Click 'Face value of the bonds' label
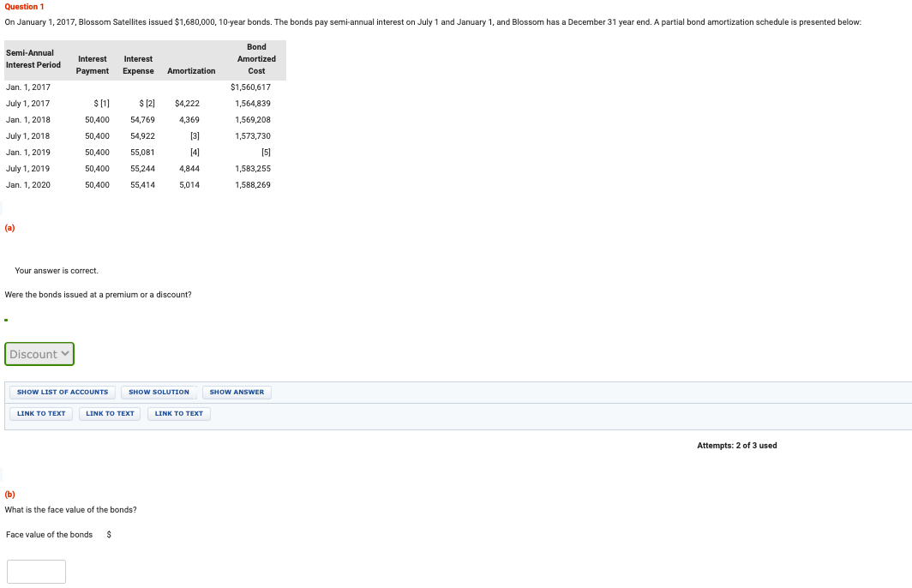 [x=50, y=535]
